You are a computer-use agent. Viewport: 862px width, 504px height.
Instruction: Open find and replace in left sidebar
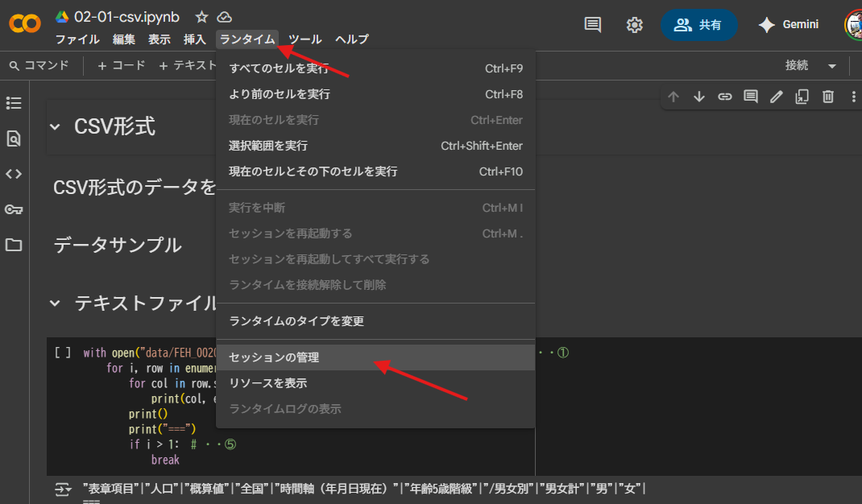(14, 138)
